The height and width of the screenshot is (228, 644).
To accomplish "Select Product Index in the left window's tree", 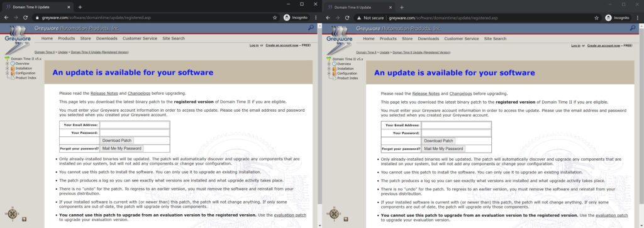I will pyautogui.click(x=26, y=78).
